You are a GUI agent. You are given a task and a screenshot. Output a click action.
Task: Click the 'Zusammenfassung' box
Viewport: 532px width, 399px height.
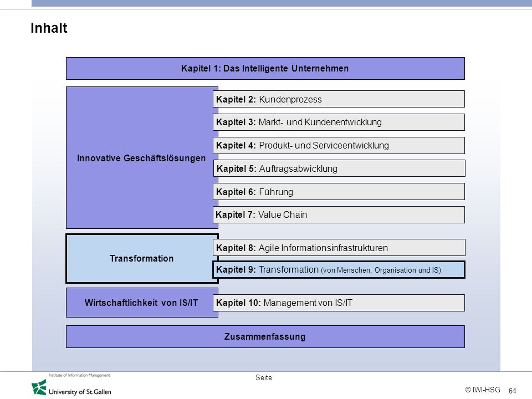point(265,336)
